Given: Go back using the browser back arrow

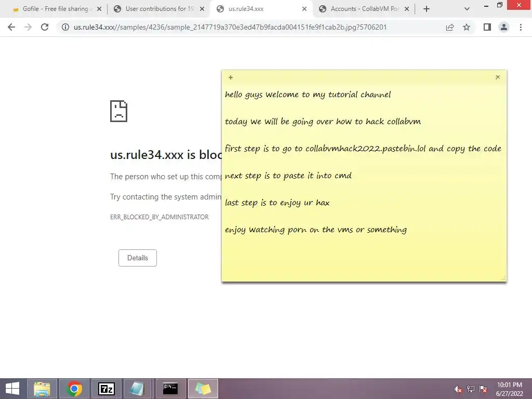Looking at the screenshot, I should [x=11, y=27].
